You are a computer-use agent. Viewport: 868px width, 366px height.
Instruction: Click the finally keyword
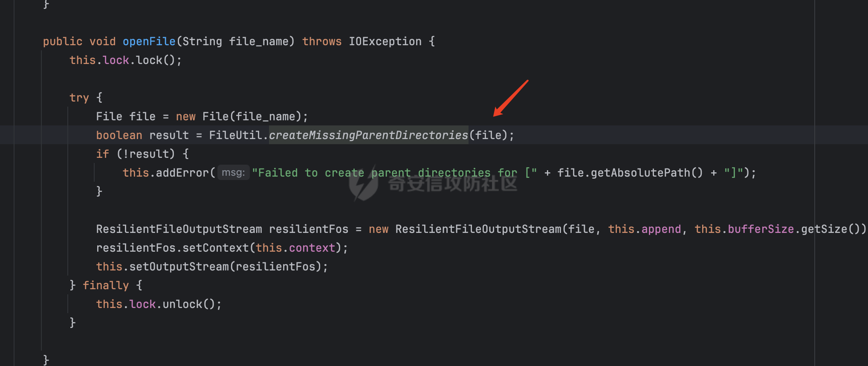click(105, 285)
